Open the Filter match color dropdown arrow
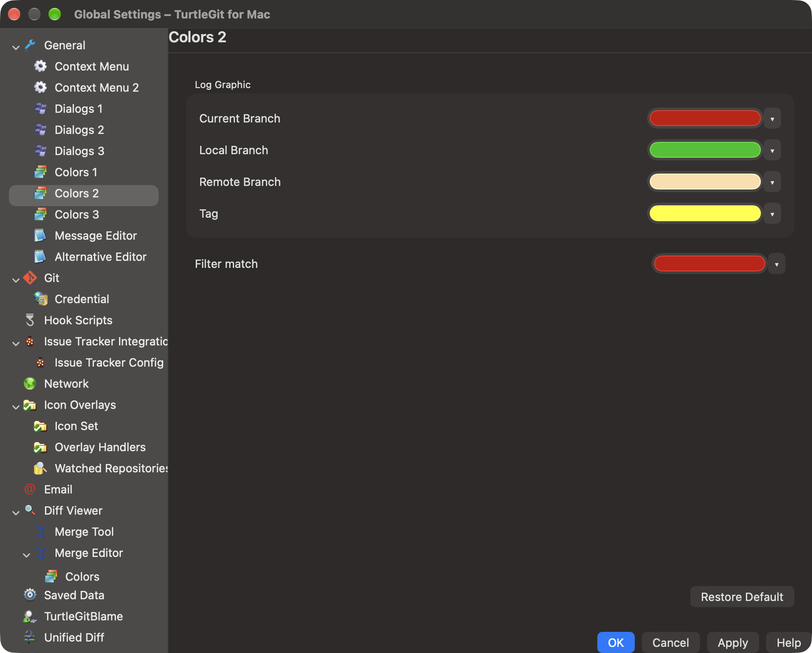 777,264
